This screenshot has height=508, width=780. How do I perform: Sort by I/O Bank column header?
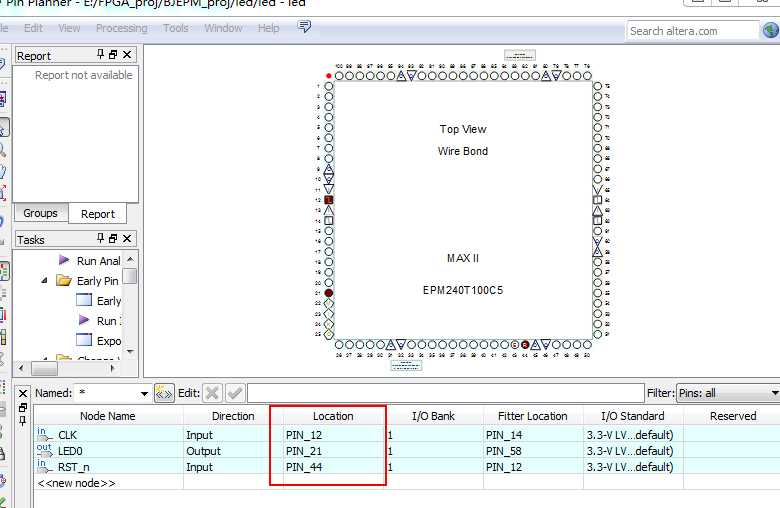pos(433,416)
